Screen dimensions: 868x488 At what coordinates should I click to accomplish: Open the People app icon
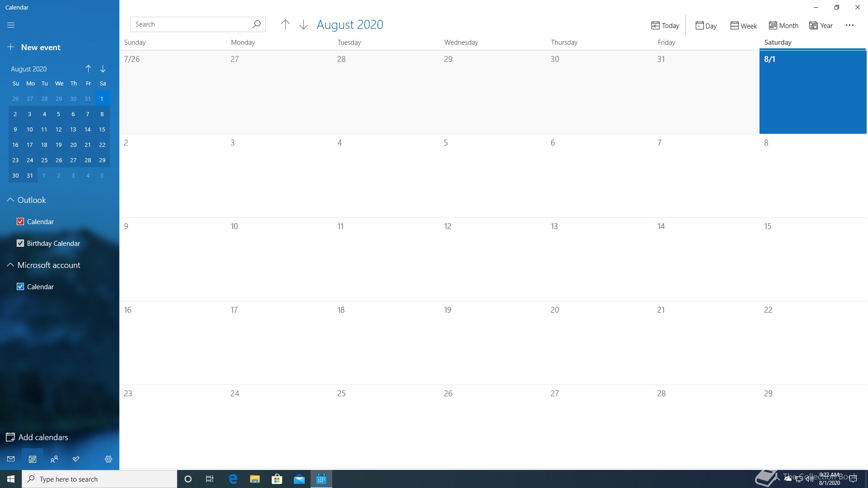pos(54,459)
